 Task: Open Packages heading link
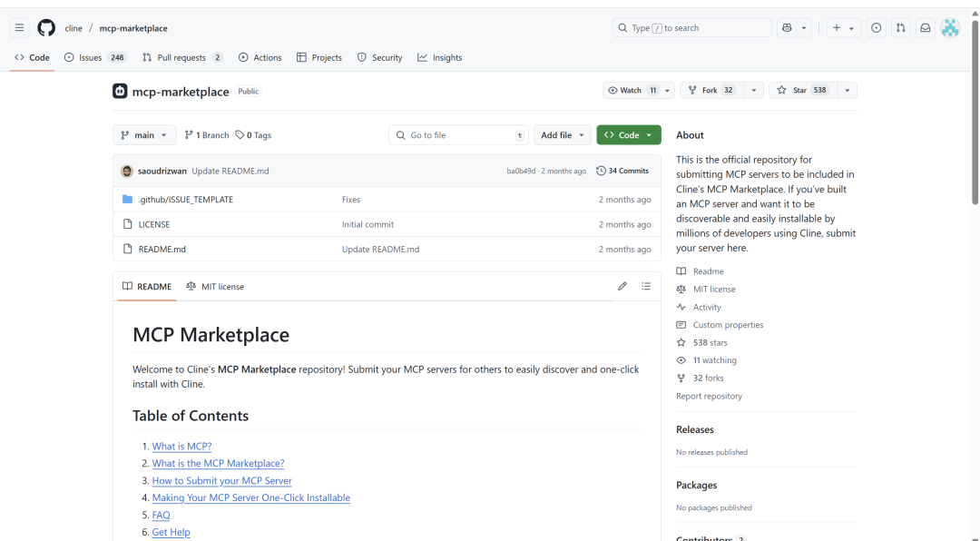click(x=696, y=486)
